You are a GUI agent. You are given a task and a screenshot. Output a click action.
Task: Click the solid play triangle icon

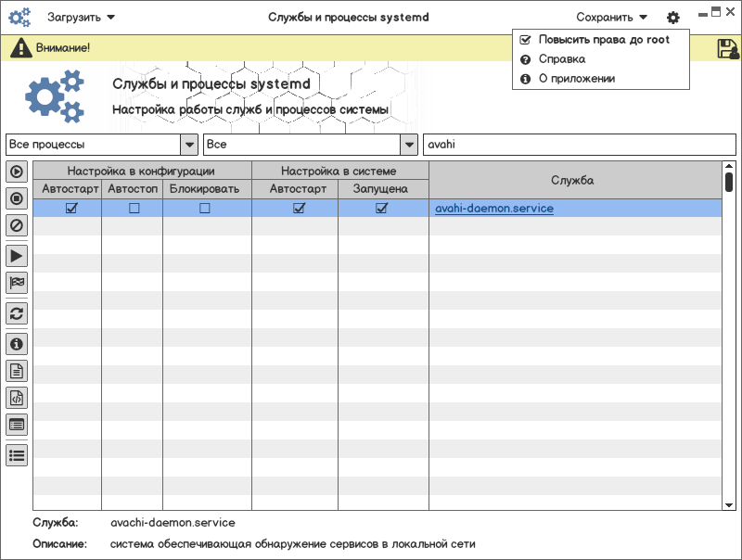[17, 256]
